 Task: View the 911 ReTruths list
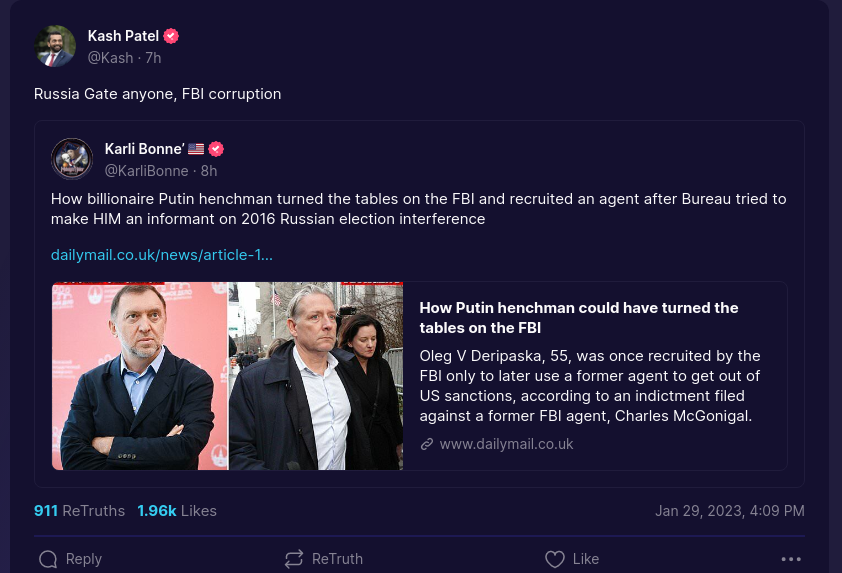click(79, 511)
